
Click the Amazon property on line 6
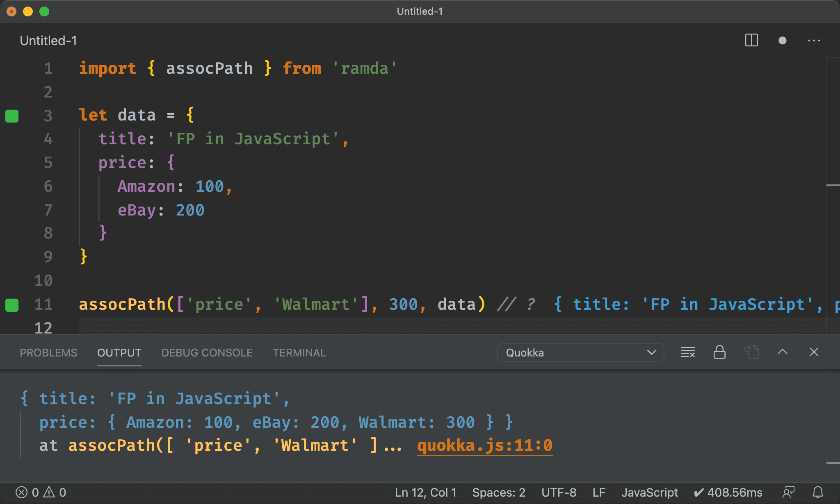tap(146, 186)
